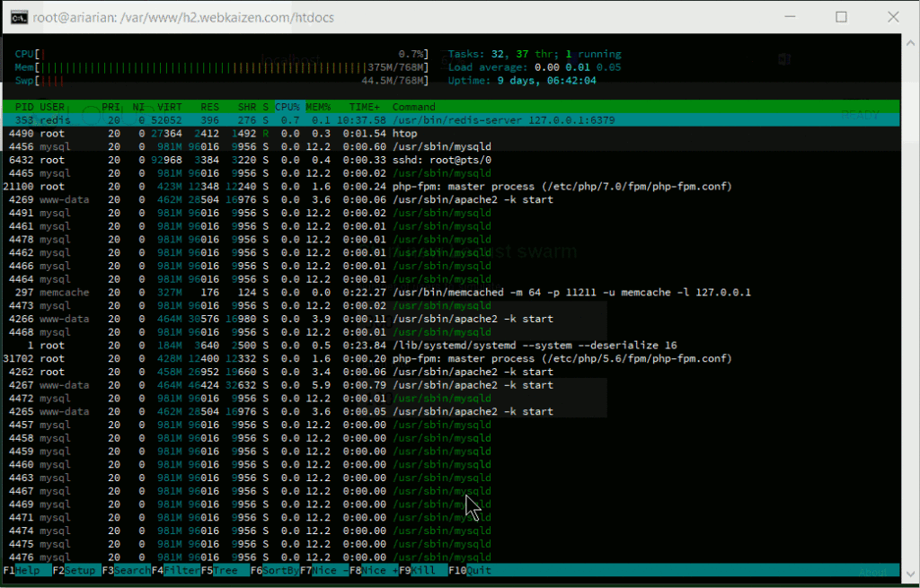Click the Command column header
This screenshot has width=920, height=588.
tap(413, 107)
